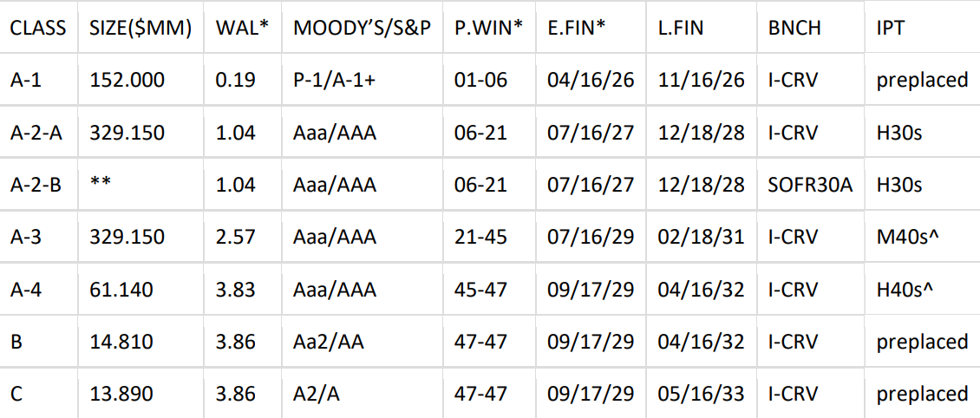
Task: Click the SOFR30A benchmark cell
Action: click(x=810, y=185)
